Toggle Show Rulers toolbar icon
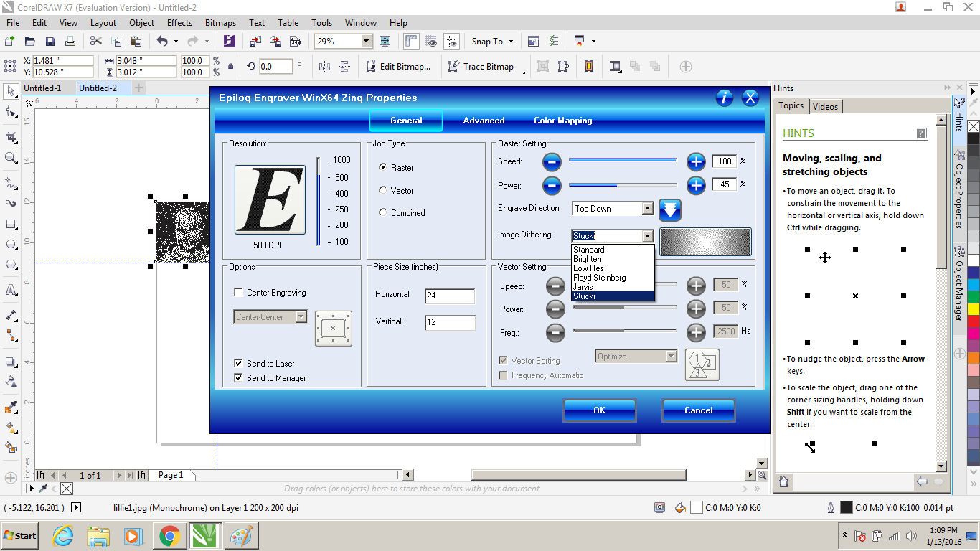980x551 pixels. click(x=411, y=42)
